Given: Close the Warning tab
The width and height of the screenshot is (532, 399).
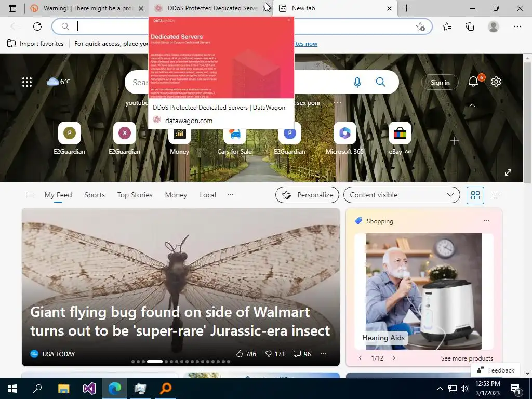Looking at the screenshot, I should 141,8.
